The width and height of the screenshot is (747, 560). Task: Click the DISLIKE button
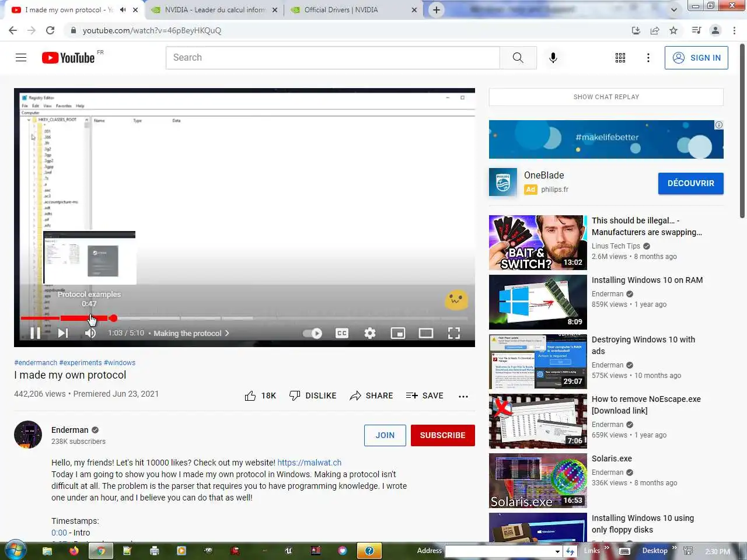313,395
